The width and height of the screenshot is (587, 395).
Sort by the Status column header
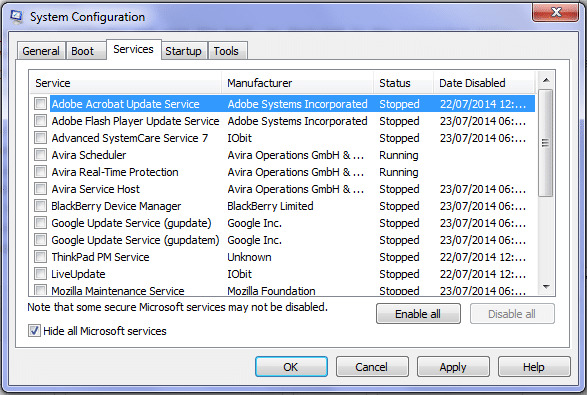(404, 83)
